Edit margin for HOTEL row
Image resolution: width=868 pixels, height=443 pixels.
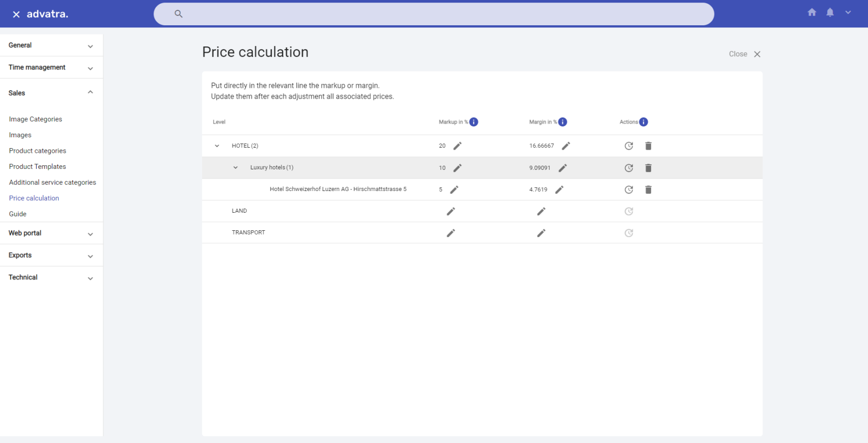pyautogui.click(x=566, y=146)
